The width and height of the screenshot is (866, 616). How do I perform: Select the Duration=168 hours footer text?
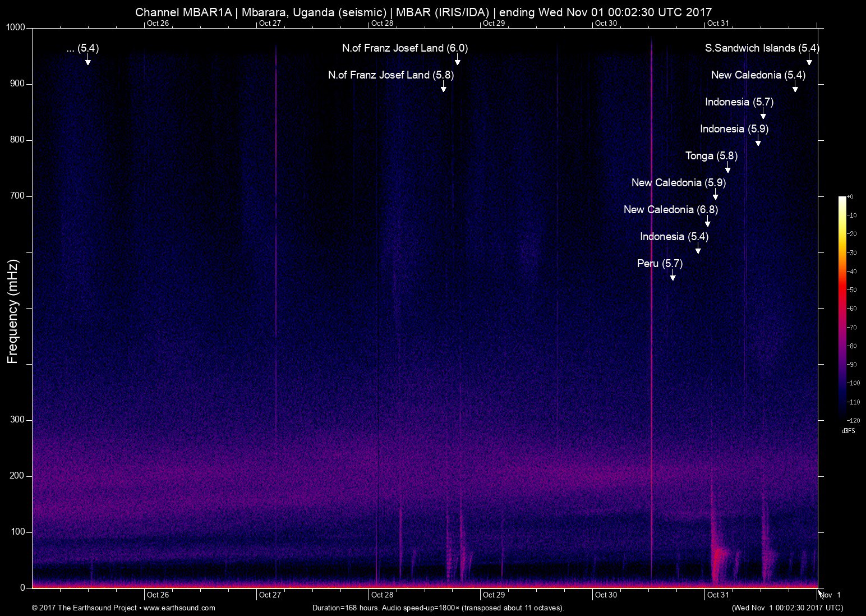[x=438, y=608]
